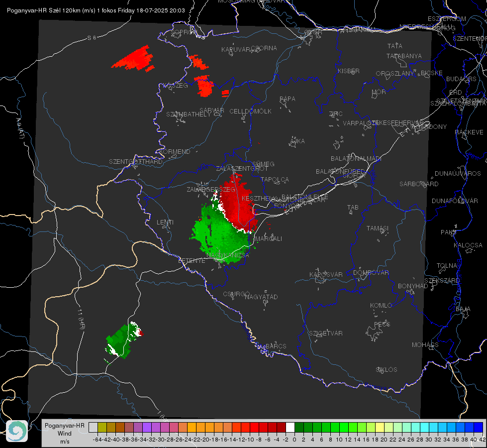Select the DOMBOVAR label
This screenshot has height=448, width=487.
pos(371,273)
